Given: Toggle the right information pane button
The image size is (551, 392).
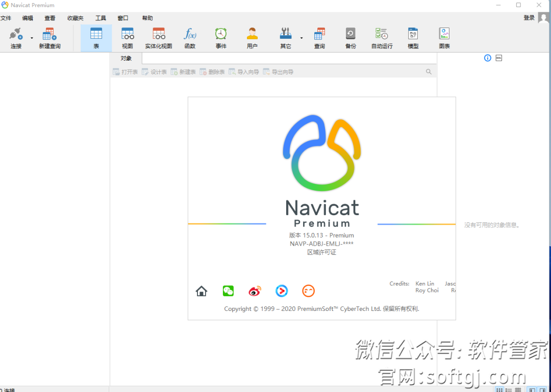Looking at the screenshot, I should (x=542, y=389).
